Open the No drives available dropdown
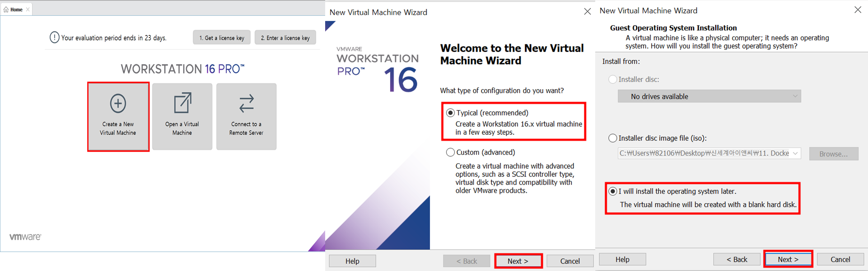The image size is (868, 271). pos(709,96)
